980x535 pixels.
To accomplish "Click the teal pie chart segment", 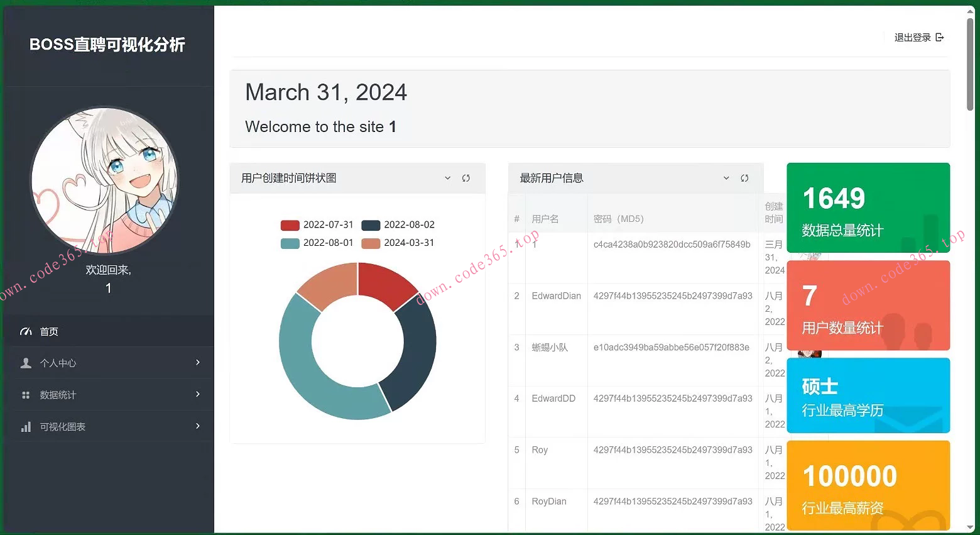I will 308,365.
